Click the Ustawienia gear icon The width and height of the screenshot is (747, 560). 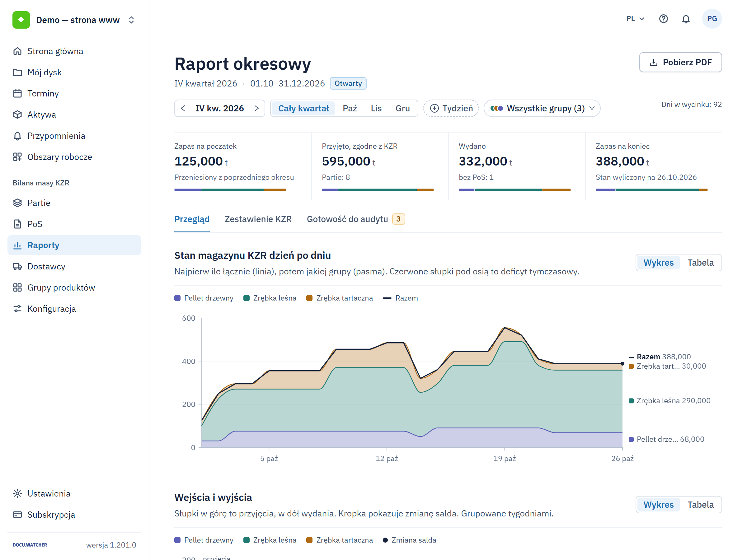click(x=17, y=493)
